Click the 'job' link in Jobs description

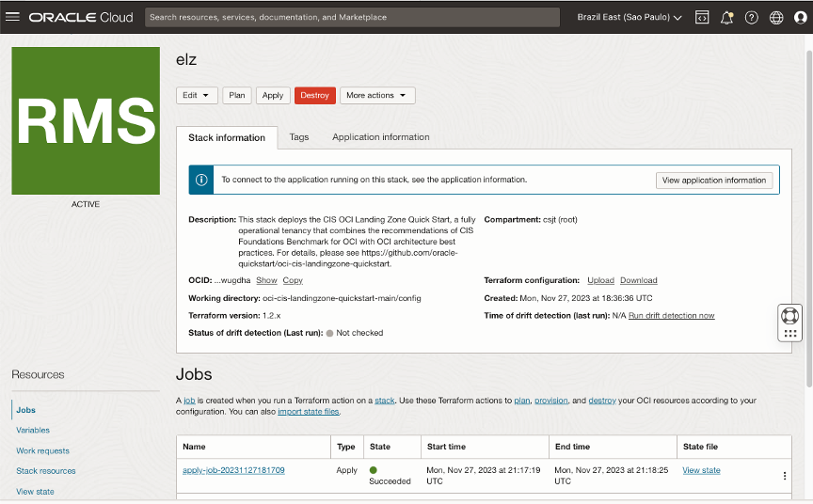(189, 401)
